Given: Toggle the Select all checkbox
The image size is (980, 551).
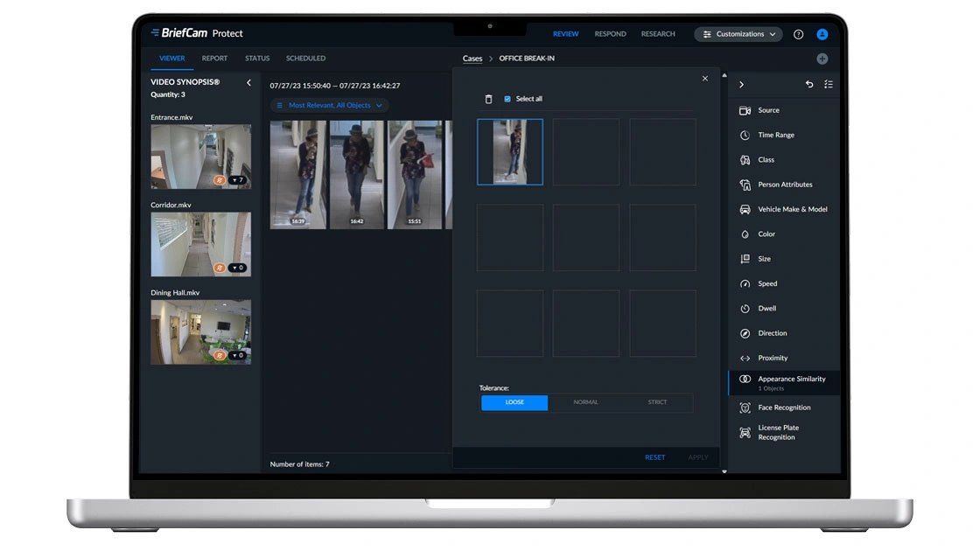Looking at the screenshot, I should [x=507, y=99].
